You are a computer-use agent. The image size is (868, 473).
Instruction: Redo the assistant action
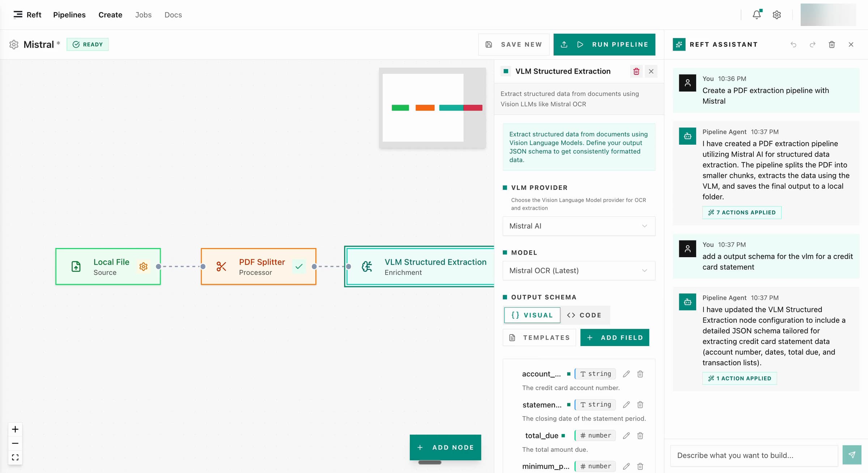coord(812,44)
